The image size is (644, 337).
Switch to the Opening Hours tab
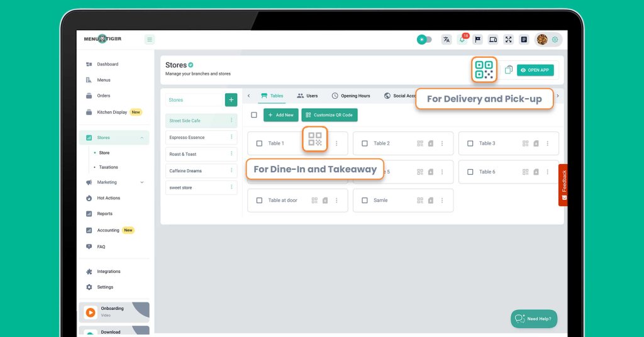click(x=350, y=96)
